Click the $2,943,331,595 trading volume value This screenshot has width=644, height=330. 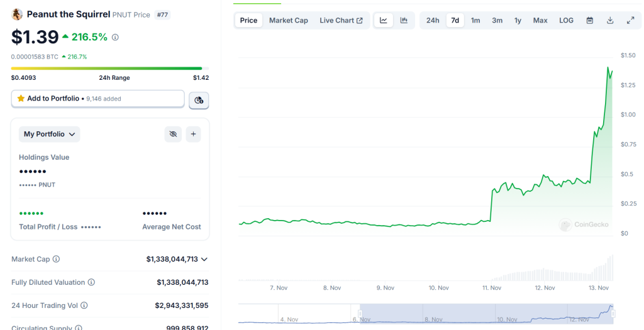pyautogui.click(x=182, y=305)
